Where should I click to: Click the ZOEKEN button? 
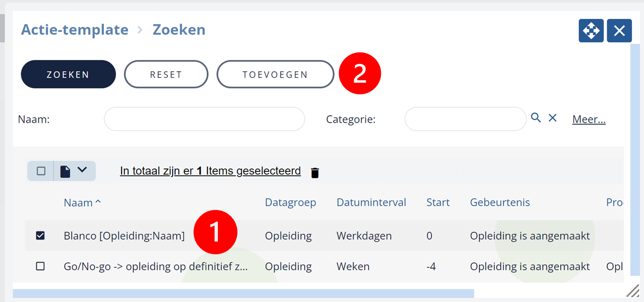68,75
